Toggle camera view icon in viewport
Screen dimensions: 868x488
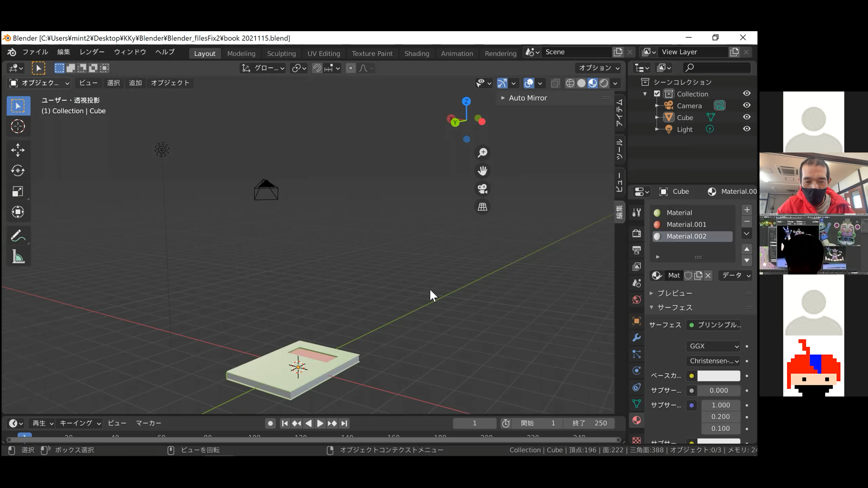(x=482, y=189)
